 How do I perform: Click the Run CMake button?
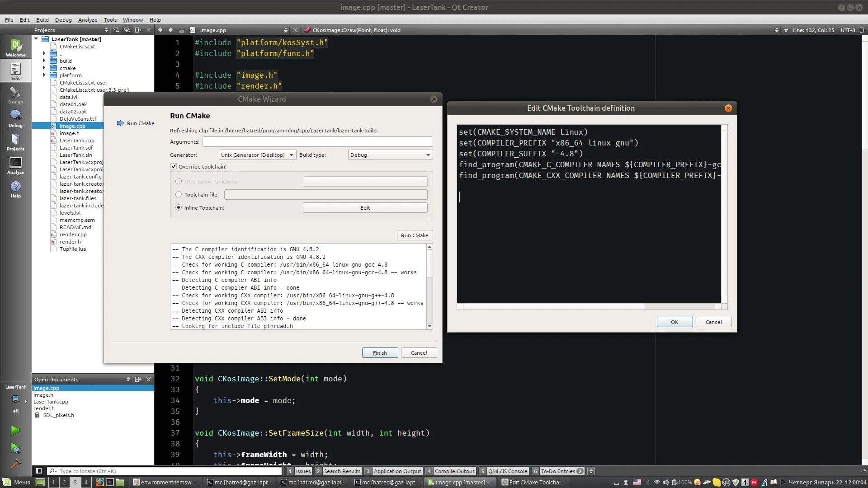(x=414, y=235)
